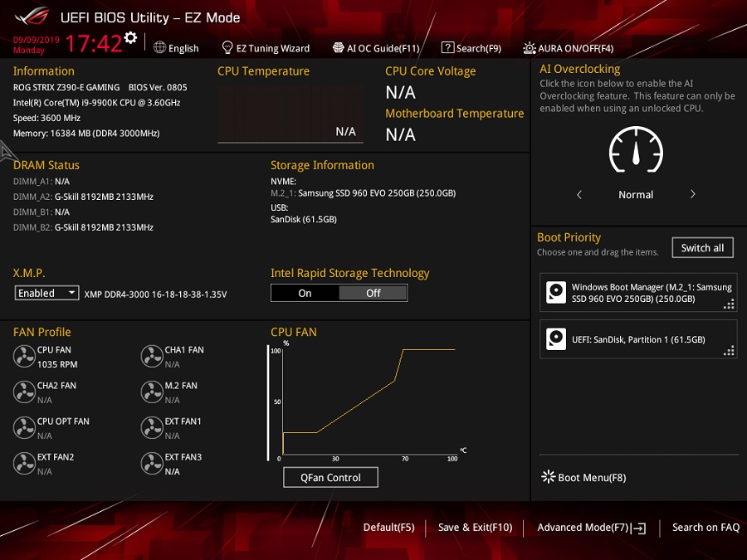Grab the UEFI SanDisk drag handle dots
This screenshot has width=747, height=560.
click(729, 351)
